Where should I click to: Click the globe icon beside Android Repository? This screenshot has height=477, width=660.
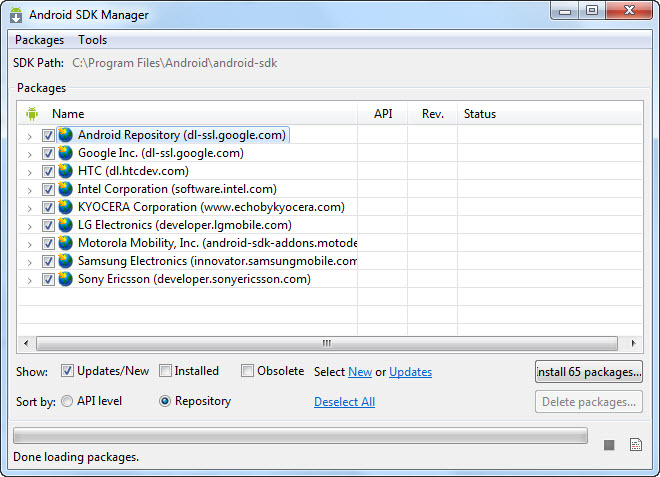65,135
